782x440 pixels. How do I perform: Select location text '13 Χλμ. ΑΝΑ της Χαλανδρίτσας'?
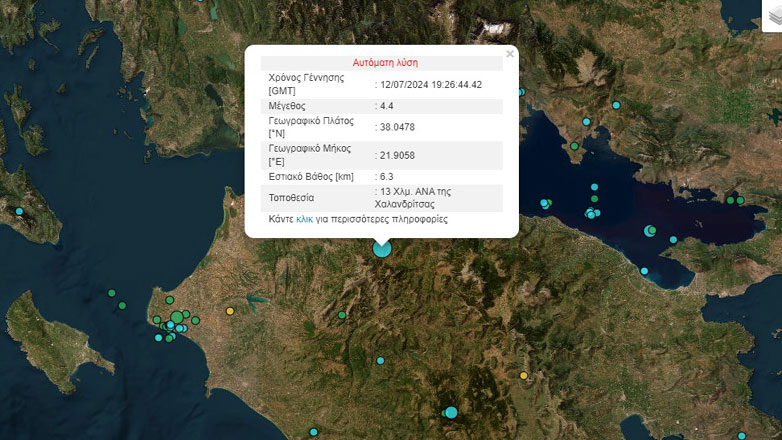click(413, 198)
